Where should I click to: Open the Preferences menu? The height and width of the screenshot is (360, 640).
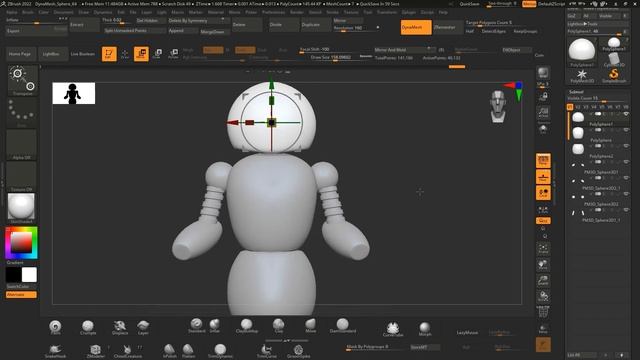(273, 12)
